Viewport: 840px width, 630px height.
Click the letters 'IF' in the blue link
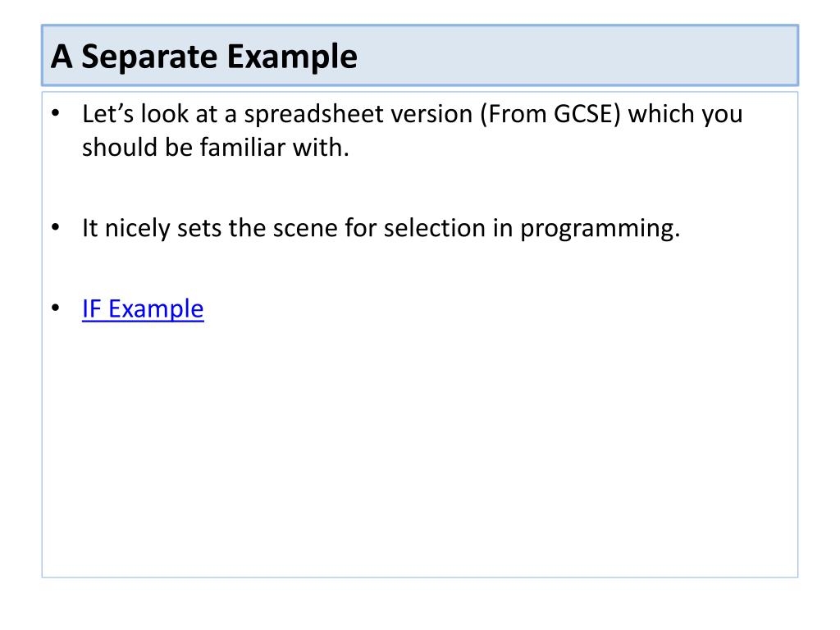(x=91, y=309)
